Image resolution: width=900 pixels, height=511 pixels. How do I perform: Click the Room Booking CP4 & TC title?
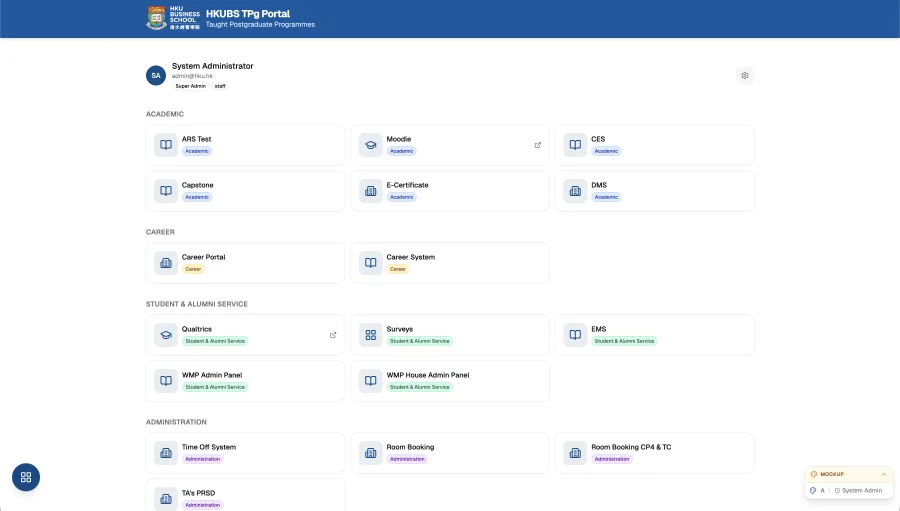click(x=631, y=447)
